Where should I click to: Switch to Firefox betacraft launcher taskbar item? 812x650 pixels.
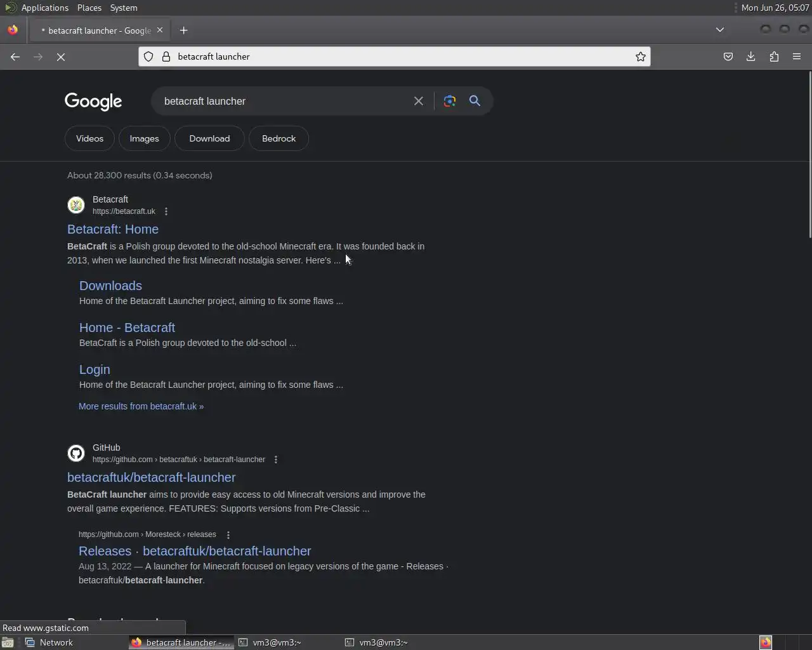181,642
